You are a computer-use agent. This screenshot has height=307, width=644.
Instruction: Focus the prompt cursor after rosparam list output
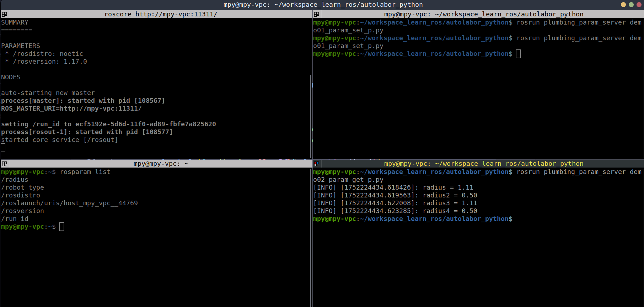61,227
